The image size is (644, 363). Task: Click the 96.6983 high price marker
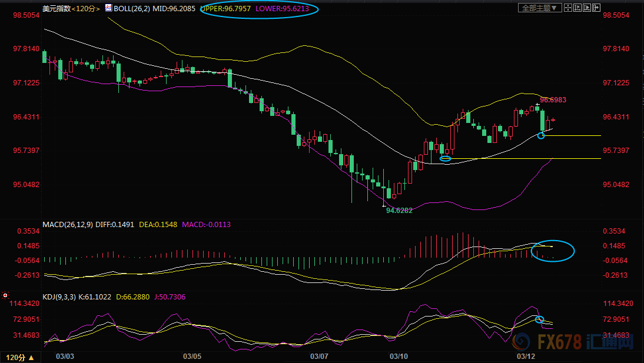553,100
